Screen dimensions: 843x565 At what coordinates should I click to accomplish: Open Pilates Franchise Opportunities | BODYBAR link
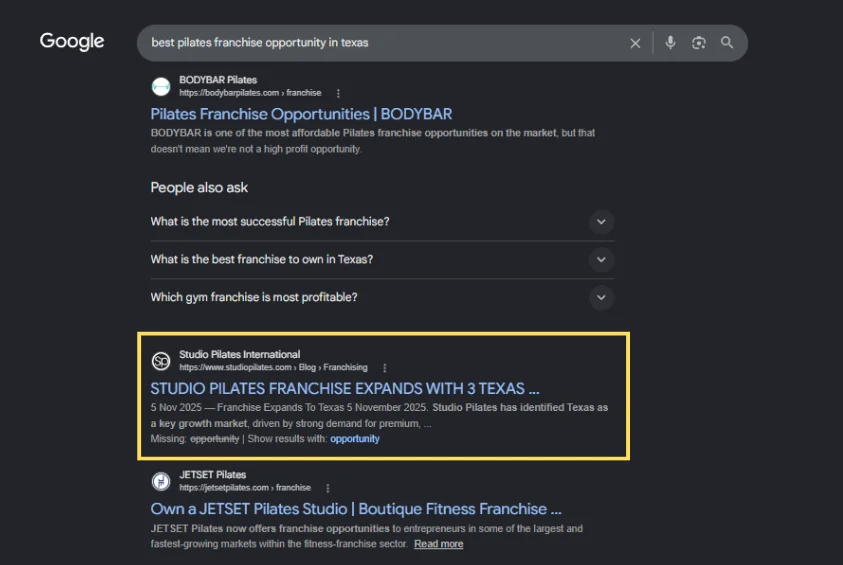pyautogui.click(x=301, y=114)
